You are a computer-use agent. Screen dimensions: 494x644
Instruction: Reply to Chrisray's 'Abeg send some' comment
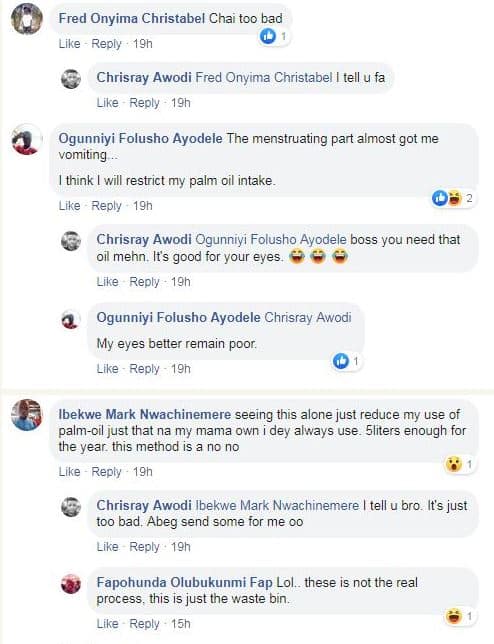[144, 547]
